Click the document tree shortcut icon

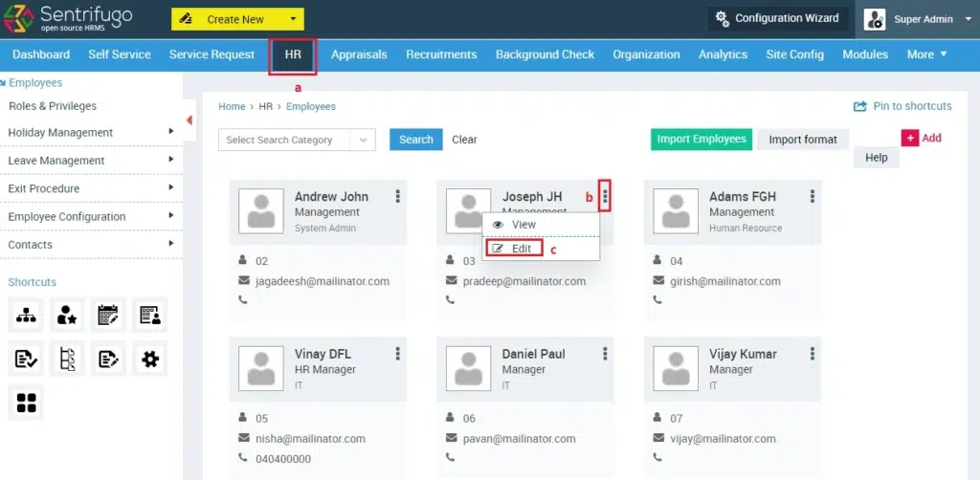tap(67, 359)
